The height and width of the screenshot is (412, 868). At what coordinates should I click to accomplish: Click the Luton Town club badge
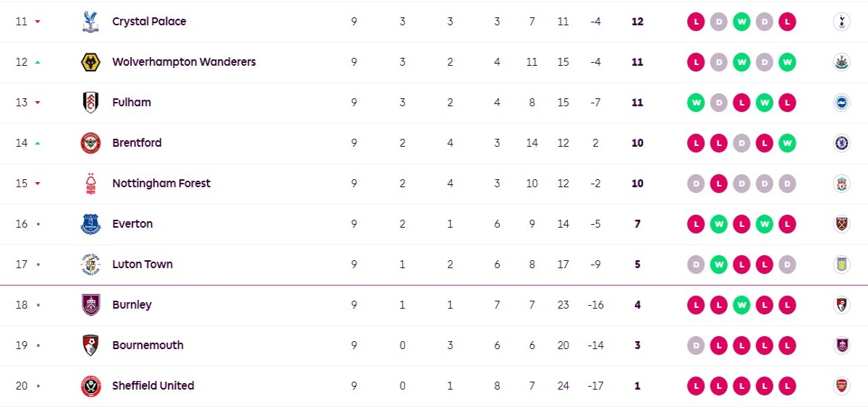(90, 265)
